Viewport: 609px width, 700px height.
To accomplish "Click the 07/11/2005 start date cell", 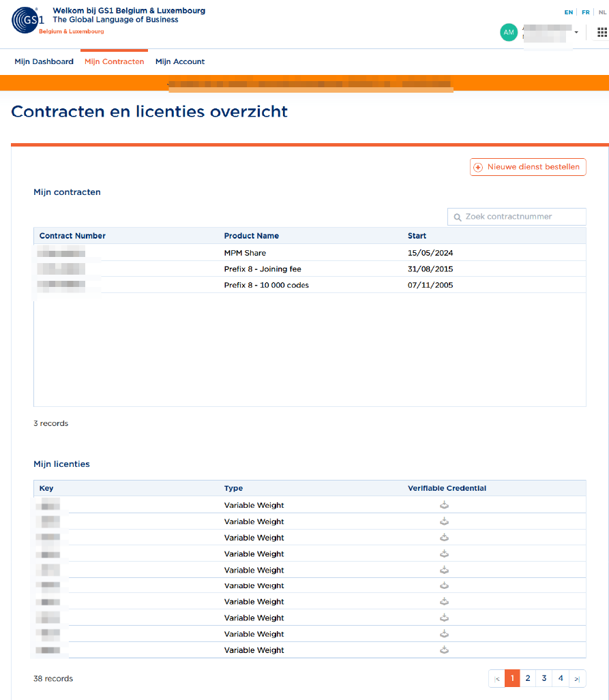I will 430,285.
